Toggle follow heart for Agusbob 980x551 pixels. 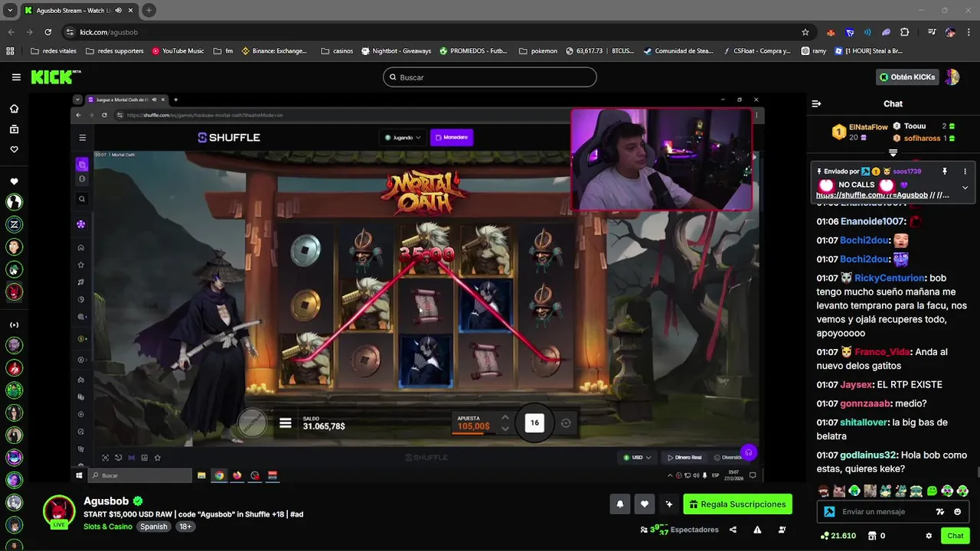(645, 504)
